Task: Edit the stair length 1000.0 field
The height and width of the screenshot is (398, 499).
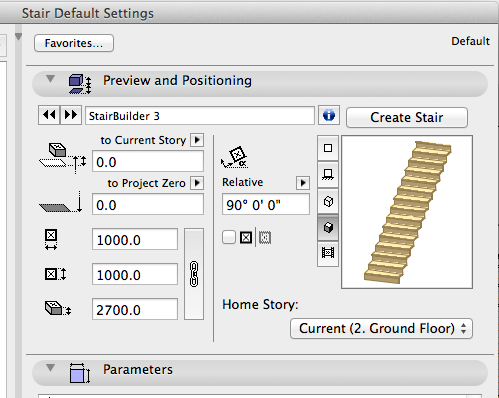Action: click(135, 274)
